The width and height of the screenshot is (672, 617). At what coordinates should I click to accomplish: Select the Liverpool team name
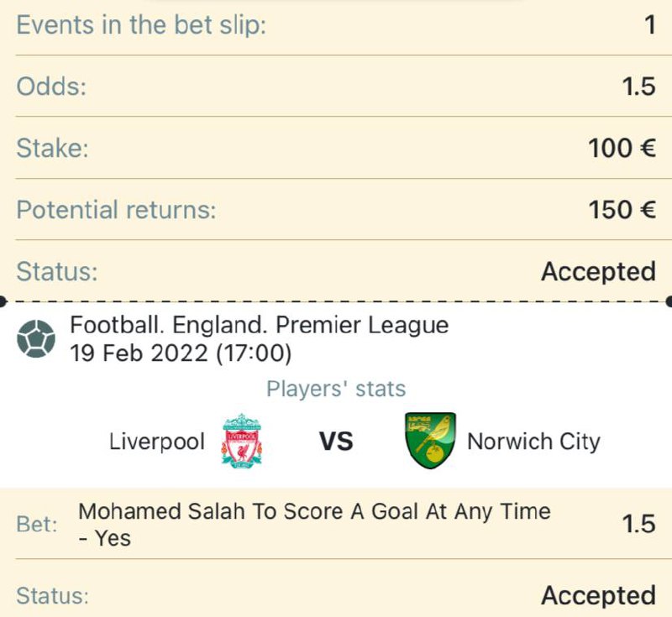[157, 442]
